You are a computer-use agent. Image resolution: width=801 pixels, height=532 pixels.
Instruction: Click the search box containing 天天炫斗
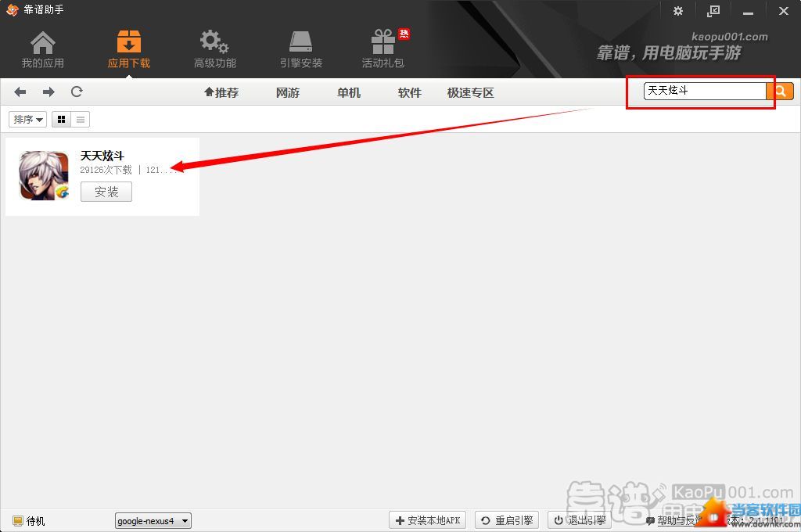pyautogui.click(x=705, y=91)
